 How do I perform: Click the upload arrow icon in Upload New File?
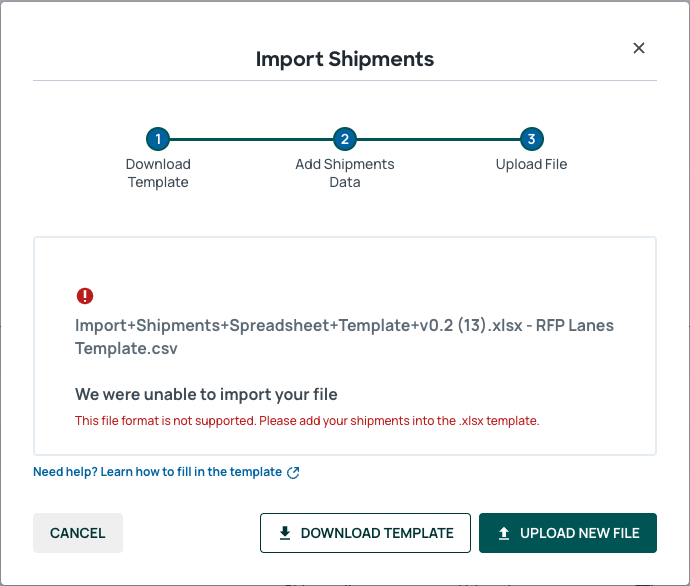point(504,533)
